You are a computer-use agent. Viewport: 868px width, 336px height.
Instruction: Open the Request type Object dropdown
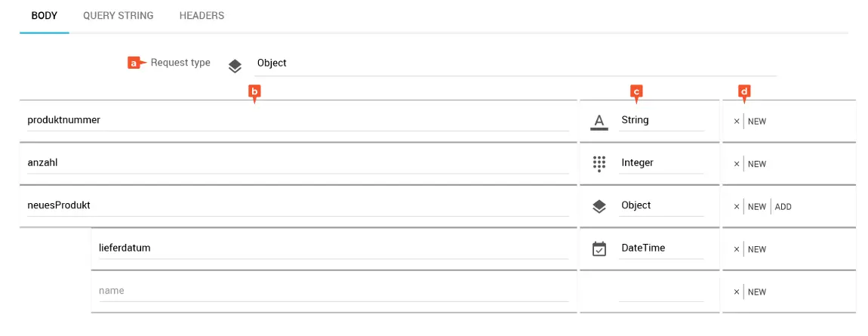coord(513,63)
